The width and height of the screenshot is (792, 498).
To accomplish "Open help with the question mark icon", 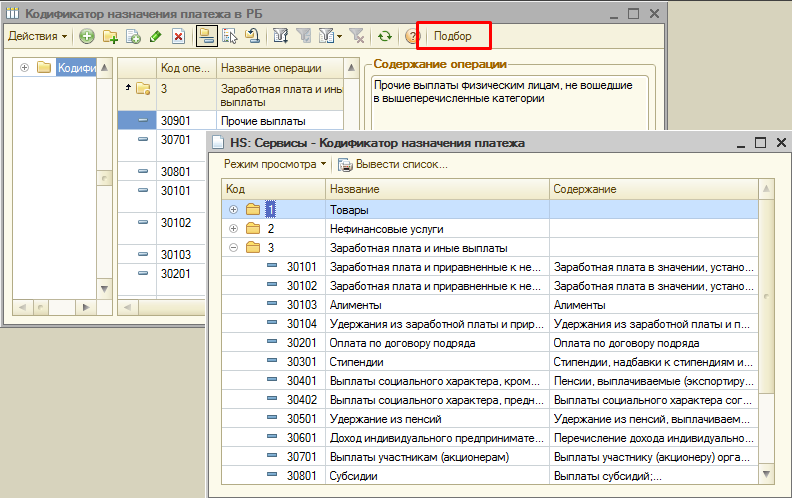I will [410, 37].
